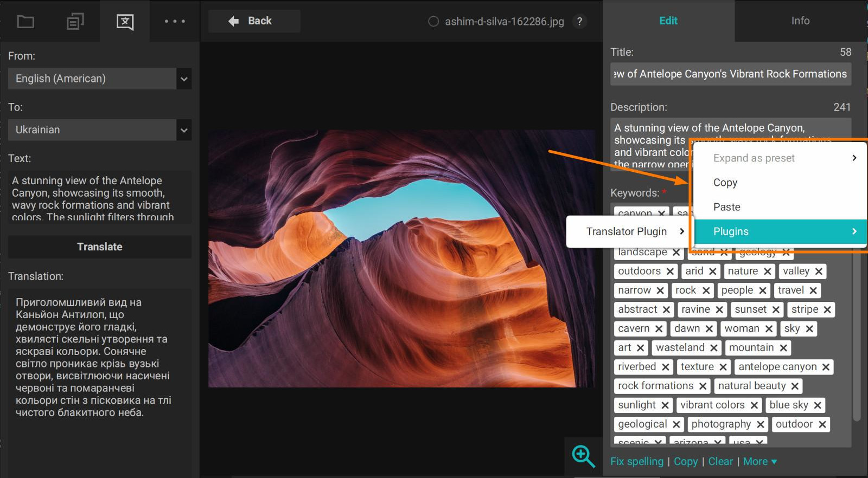Remove the cavern keyword

[659, 329]
